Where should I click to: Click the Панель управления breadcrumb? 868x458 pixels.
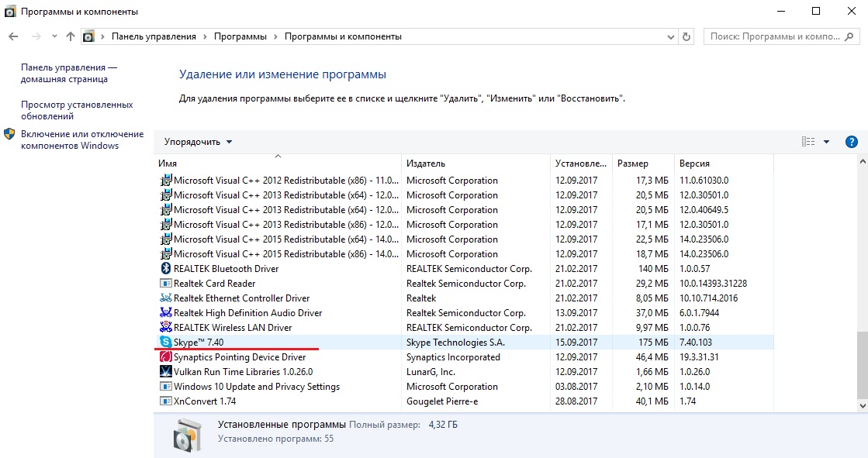(154, 36)
